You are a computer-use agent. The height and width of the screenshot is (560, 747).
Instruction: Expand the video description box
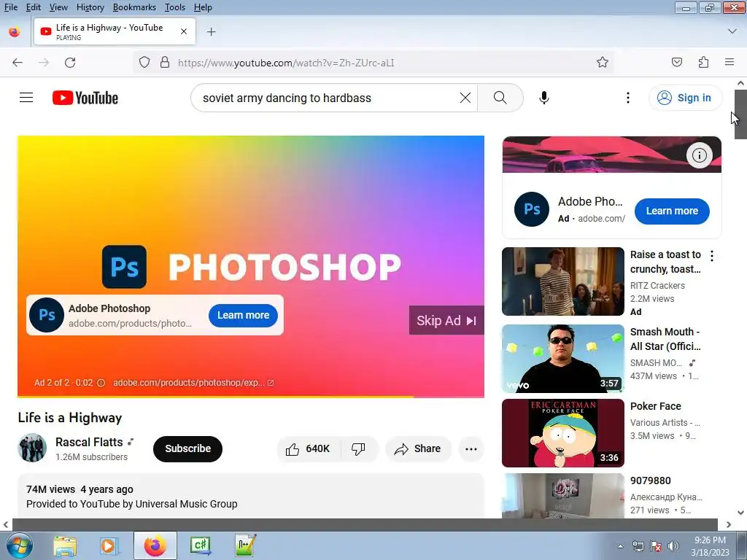coord(251,496)
